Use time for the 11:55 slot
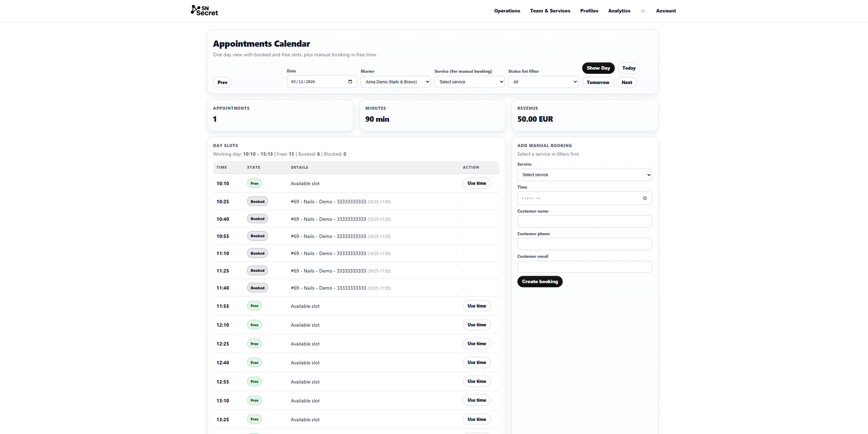Image resolution: width=868 pixels, height=434 pixels. pyautogui.click(x=477, y=306)
